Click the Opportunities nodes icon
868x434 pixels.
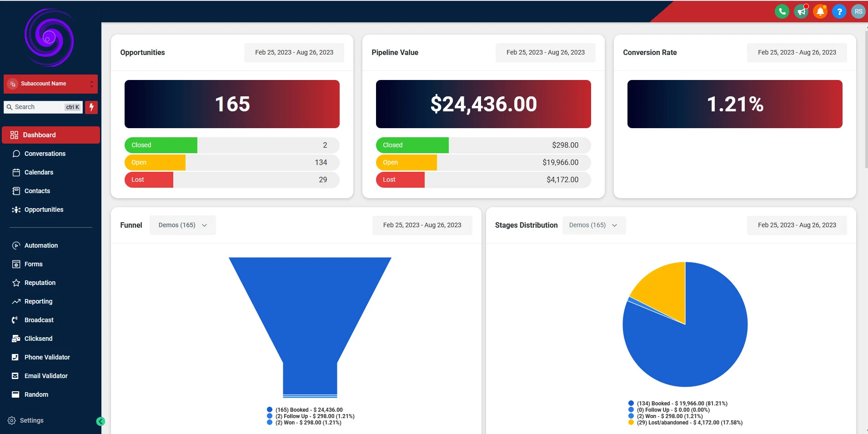coord(16,210)
